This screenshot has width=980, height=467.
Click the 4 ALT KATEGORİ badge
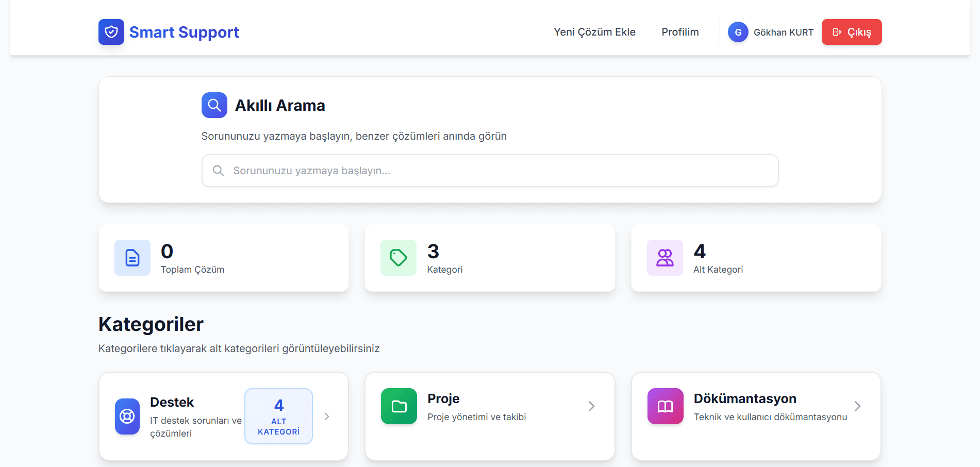pos(278,416)
